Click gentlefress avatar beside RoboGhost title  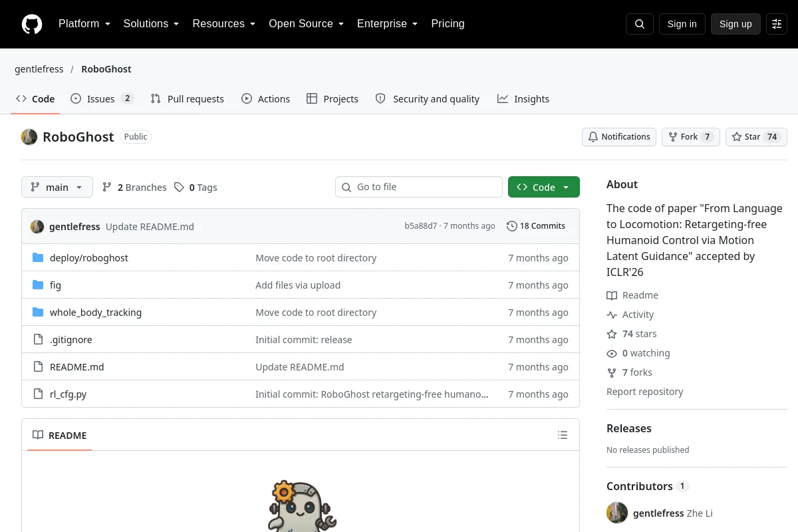[x=29, y=137]
